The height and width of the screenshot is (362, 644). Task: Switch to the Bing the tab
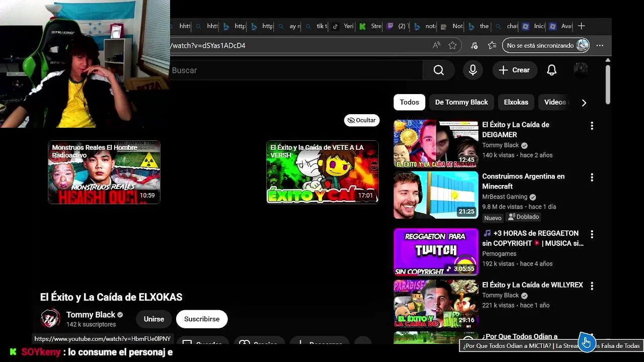click(x=479, y=26)
